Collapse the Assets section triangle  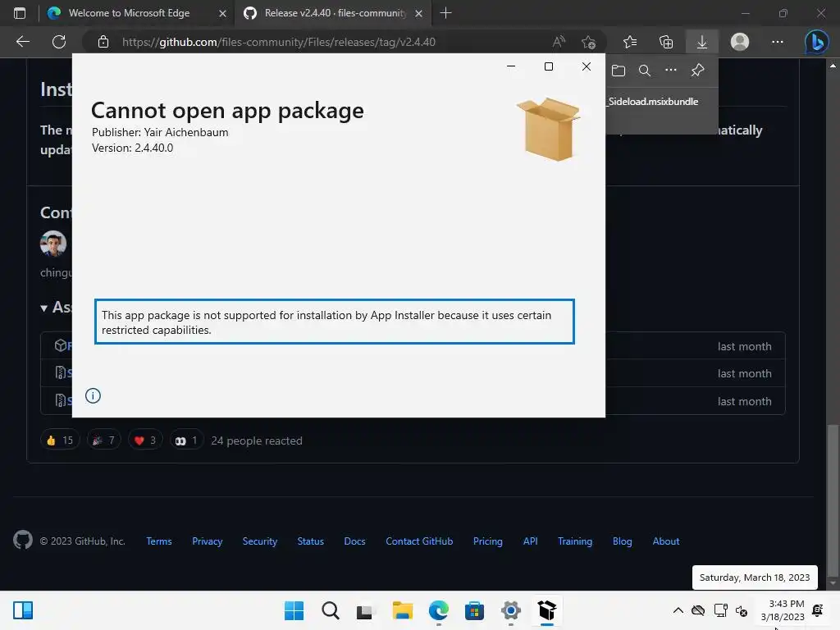coord(44,308)
